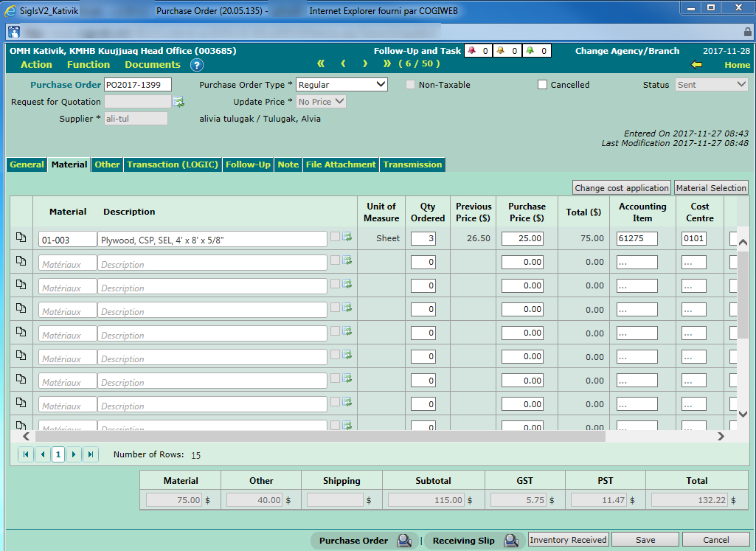Click the yellow back arrow beside Home
756x551 pixels.
(x=696, y=65)
